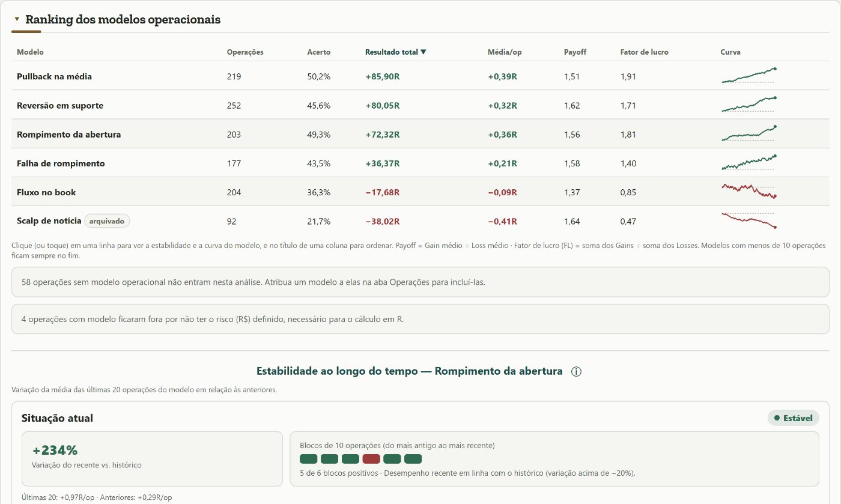Click the +85,90R total result
Screen dimensions: 841x504
click(x=382, y=77)
